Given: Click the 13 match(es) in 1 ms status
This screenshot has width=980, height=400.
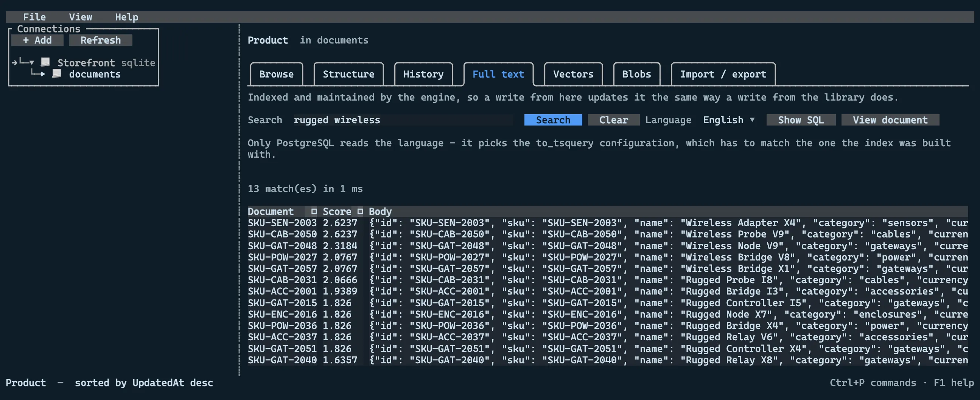Looking at the screenshot, I should pyautogui.click(x=305, y=189).
